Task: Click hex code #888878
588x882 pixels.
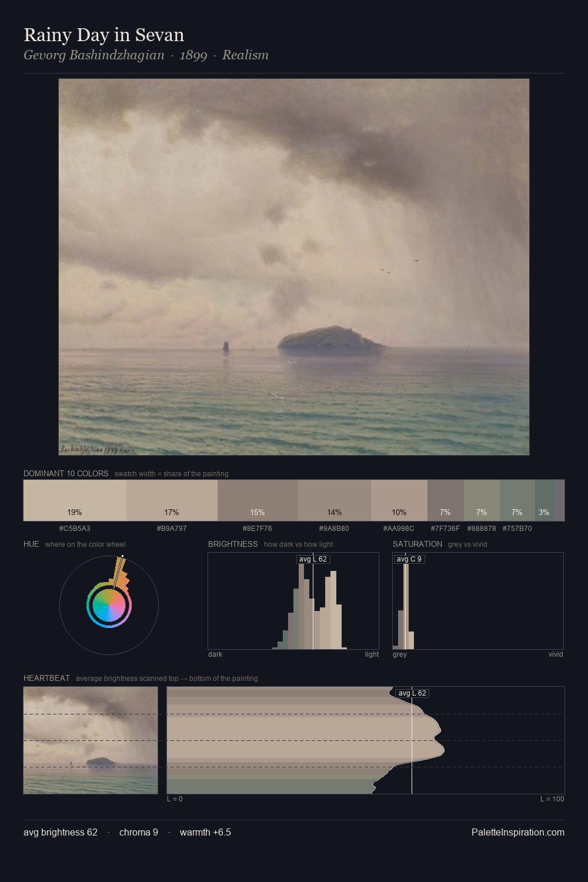Action: pyautogui.click(x=482, y=529)
